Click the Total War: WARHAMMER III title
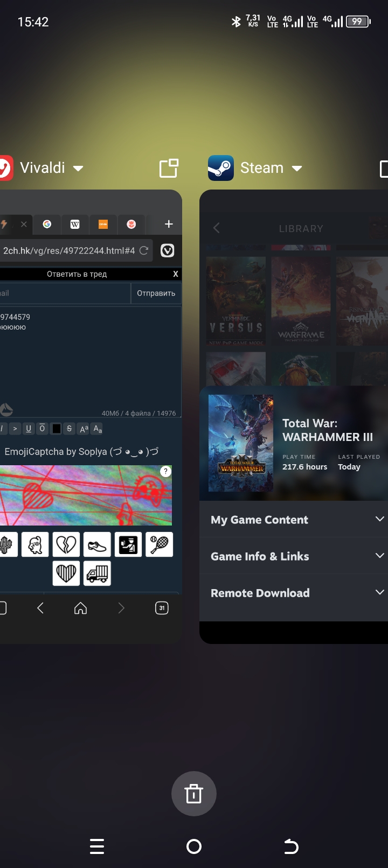The height and width of the screenshot is (868, 388). (328, 430)
